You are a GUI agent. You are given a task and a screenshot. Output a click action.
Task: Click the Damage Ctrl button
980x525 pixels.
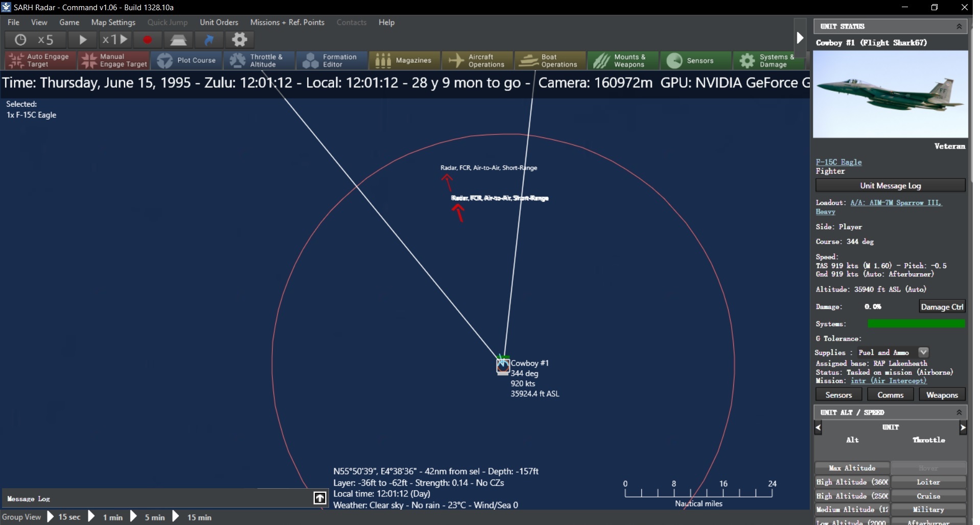[942, 306]
